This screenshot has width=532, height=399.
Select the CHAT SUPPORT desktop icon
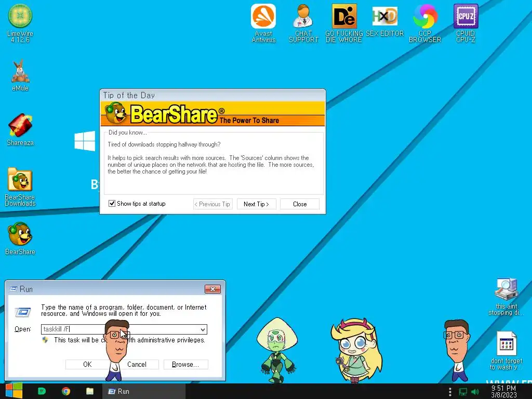click(303, 23)
